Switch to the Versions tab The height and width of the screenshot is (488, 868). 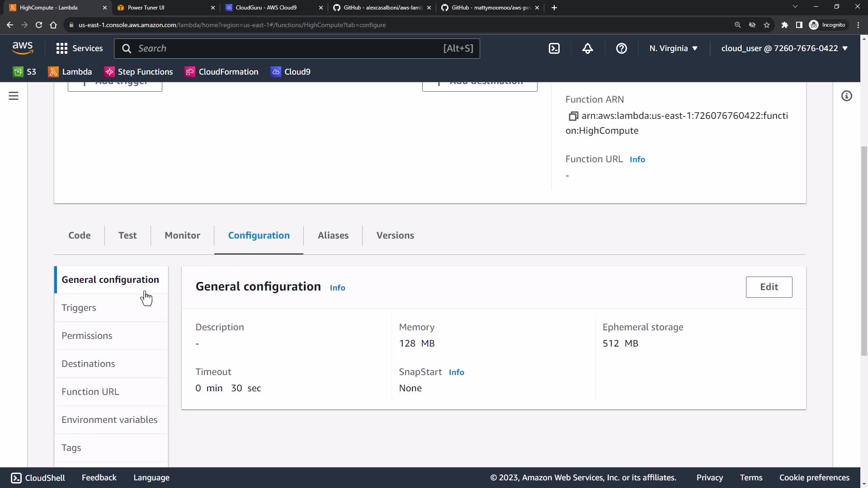coord(395,235)
